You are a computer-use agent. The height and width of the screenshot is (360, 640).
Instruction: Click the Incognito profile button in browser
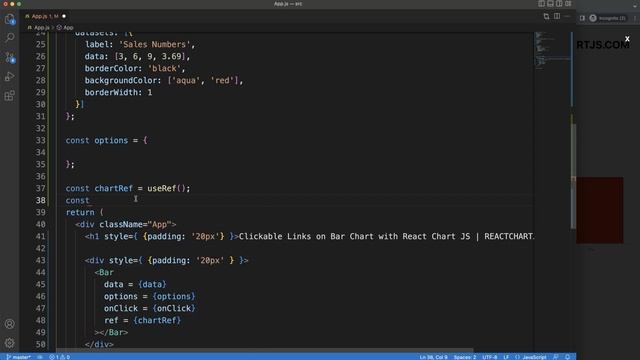[x=607, y=18]
